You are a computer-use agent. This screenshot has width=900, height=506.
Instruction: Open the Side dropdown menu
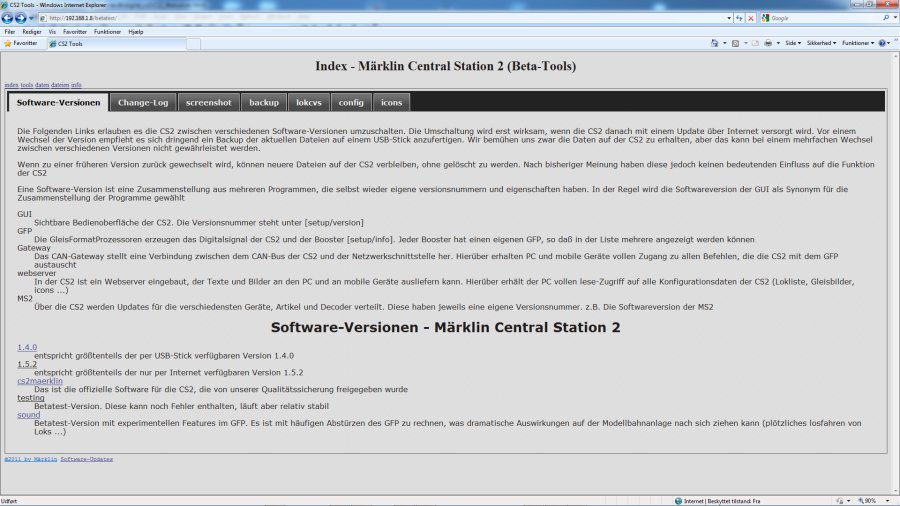pyautogui.click(x=793, y=43)
